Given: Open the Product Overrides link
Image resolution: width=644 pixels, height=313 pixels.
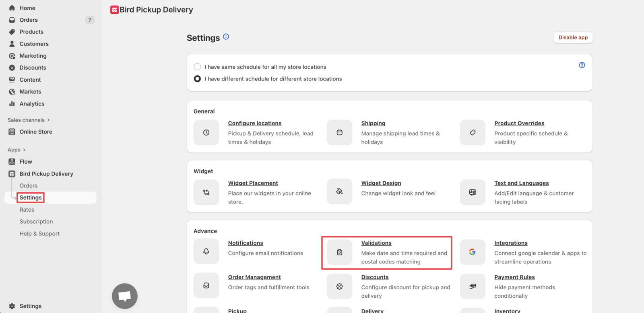Looking at the screenshot, I should coord(519,123).
